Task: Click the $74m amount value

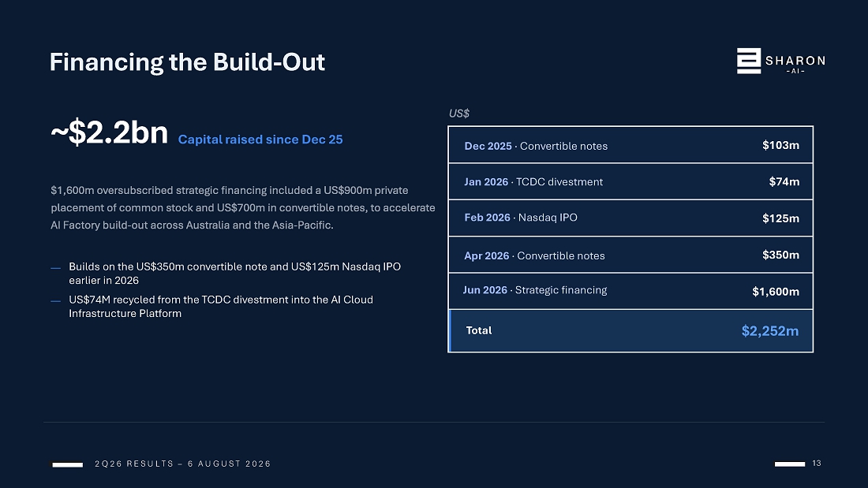Action: coord(784,181)
